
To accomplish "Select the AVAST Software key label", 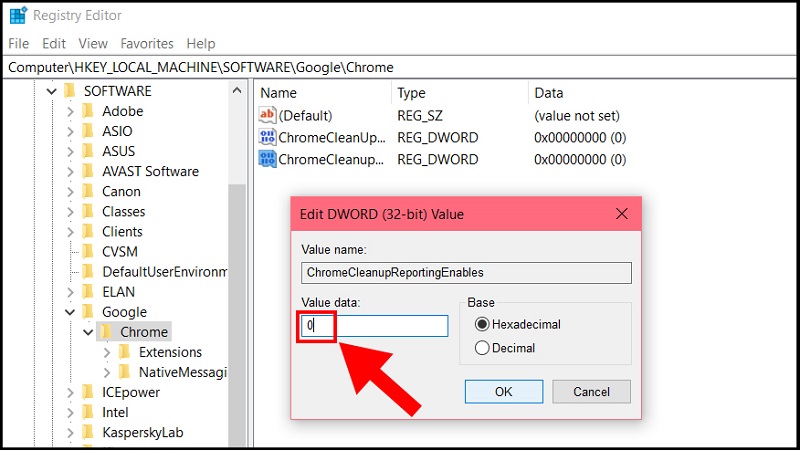I will [x=151, y=171].
